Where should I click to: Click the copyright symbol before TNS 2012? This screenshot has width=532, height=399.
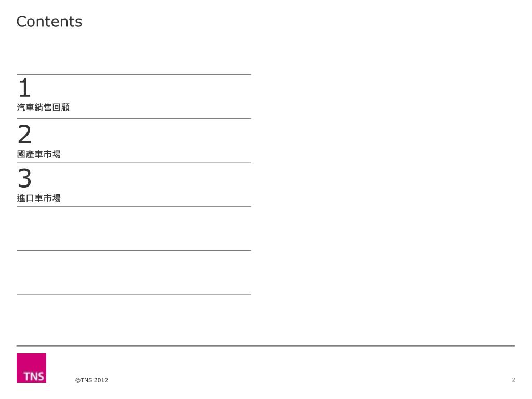(78, 380)
